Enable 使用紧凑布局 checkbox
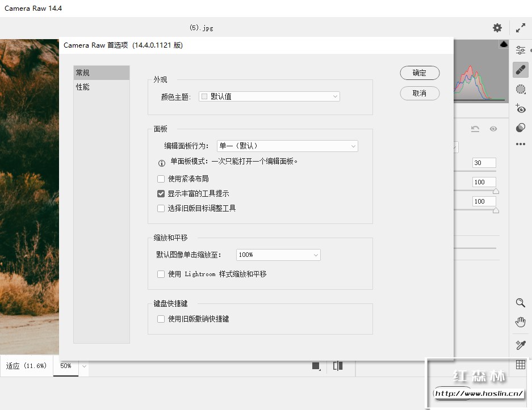 click(x=161, y=179)
